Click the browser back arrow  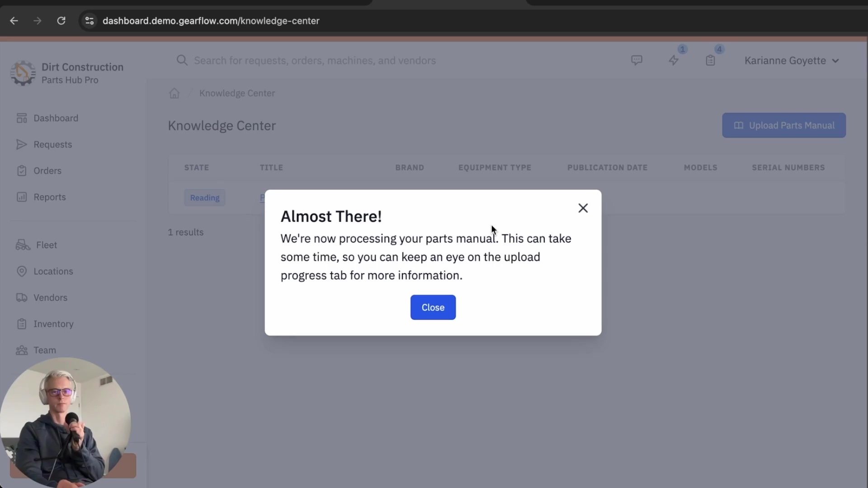tap(14, 21)
